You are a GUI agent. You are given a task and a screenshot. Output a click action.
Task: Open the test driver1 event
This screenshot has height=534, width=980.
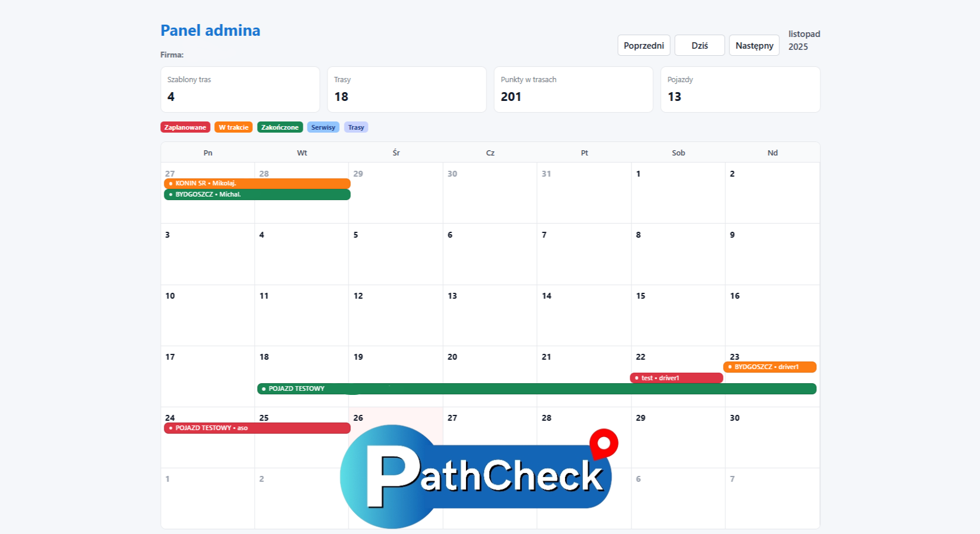pyautogui.click(x=676, y=378)
